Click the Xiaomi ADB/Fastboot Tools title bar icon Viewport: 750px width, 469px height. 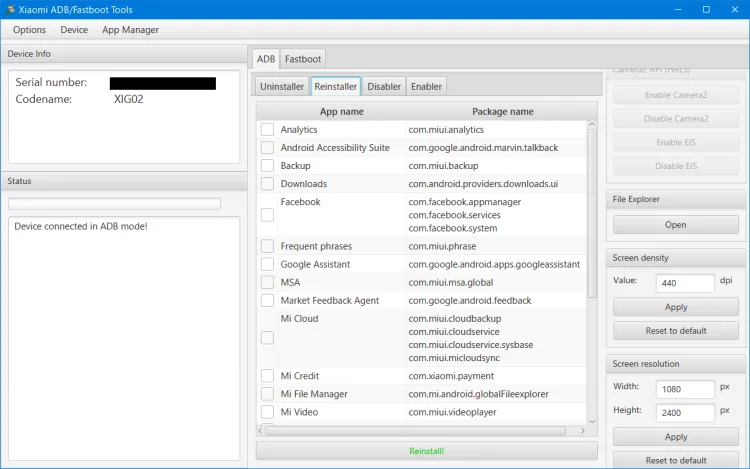[10, 9]
